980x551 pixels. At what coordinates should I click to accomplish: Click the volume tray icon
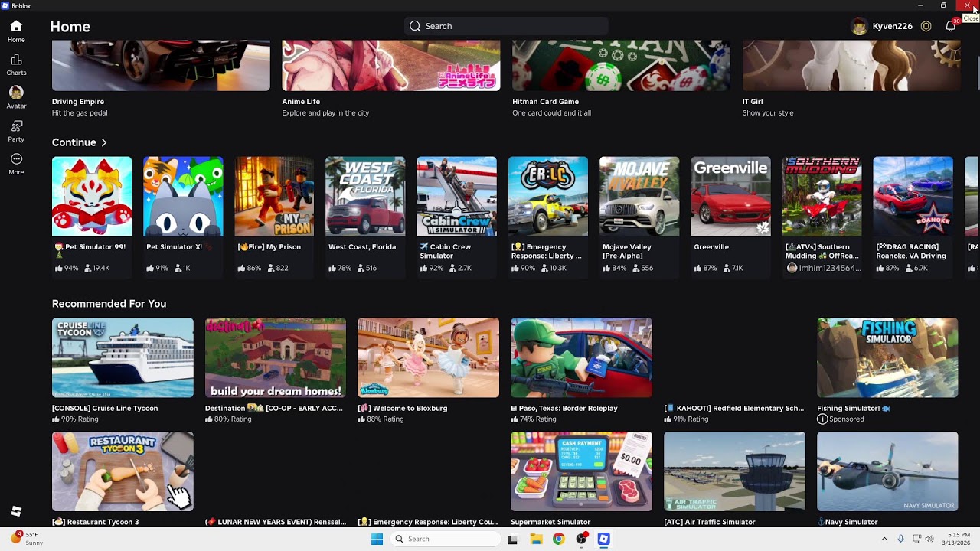pos(929,539)
